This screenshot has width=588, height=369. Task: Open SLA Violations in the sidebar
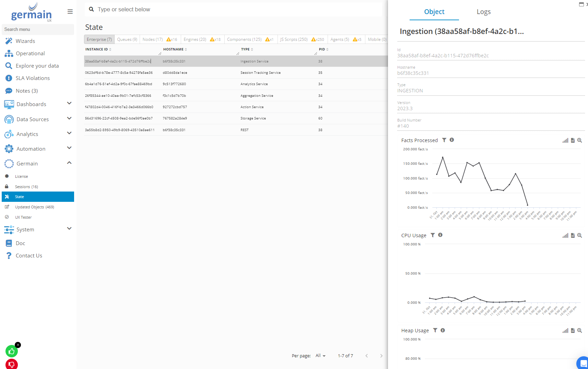click(x=33, y=78)
